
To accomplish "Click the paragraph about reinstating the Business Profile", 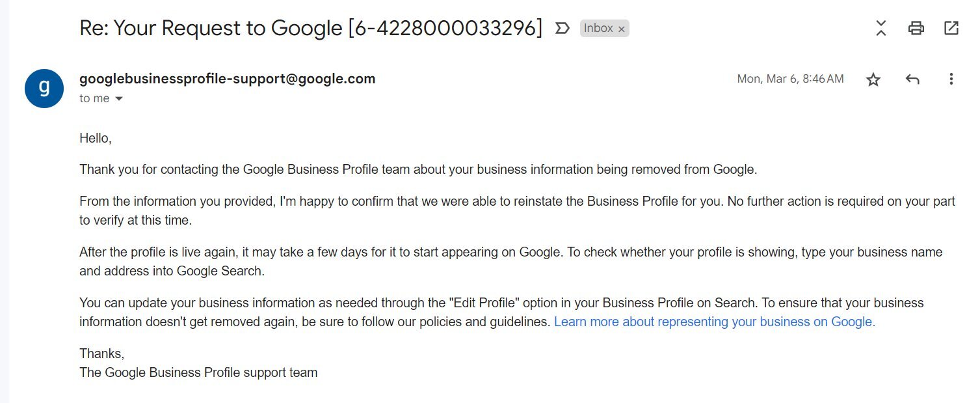I will point(517,211).
